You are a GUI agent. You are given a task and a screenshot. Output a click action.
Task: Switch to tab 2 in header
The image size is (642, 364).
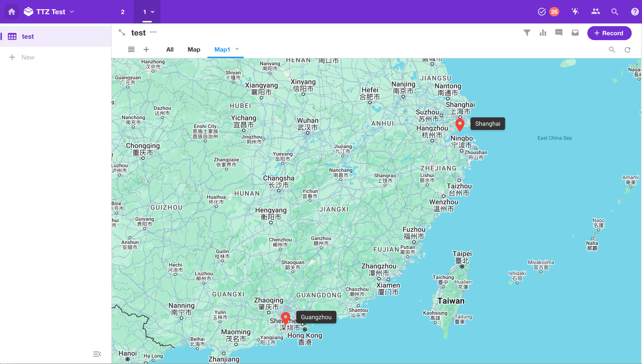123,12
